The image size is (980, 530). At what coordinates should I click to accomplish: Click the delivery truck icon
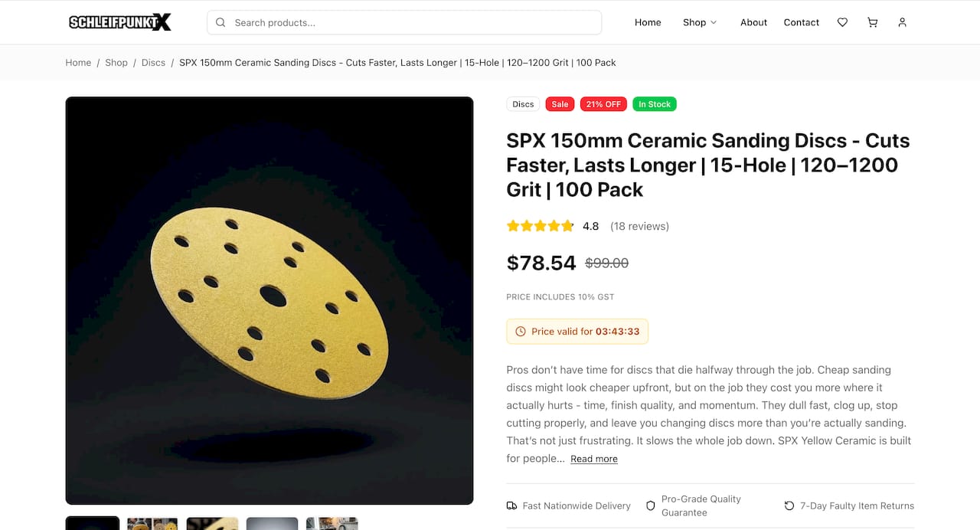click(511, 506)
